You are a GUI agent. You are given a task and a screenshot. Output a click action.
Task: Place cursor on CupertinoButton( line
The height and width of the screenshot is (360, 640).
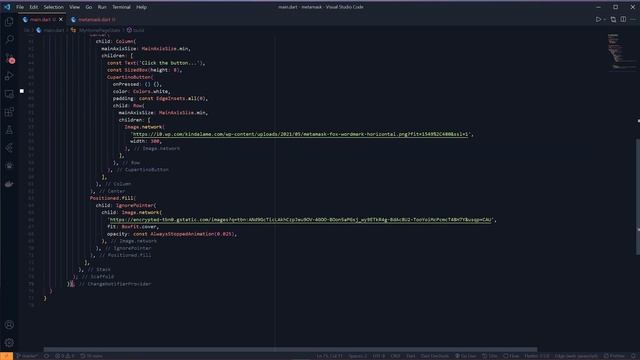(x=130, y=77)
